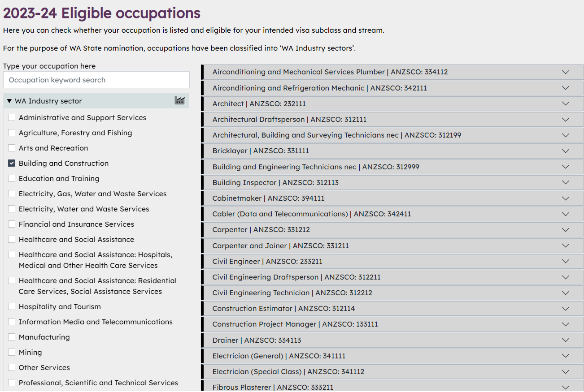
Task: Select the Manufacturing industry label
Action: click(44, 337)
